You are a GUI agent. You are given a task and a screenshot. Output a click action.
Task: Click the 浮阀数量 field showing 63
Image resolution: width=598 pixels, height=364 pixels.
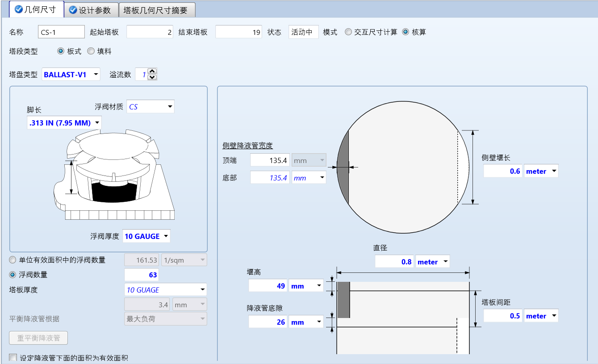[x=141, y=275]
